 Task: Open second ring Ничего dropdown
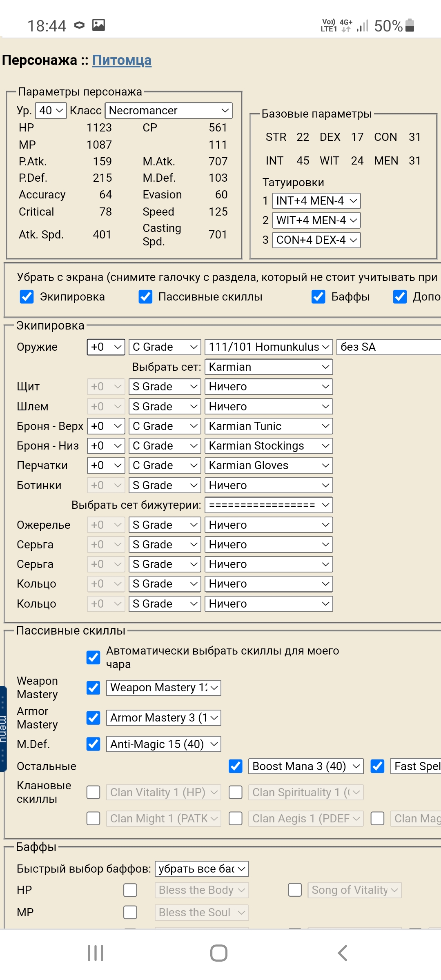tap(269, 604)
